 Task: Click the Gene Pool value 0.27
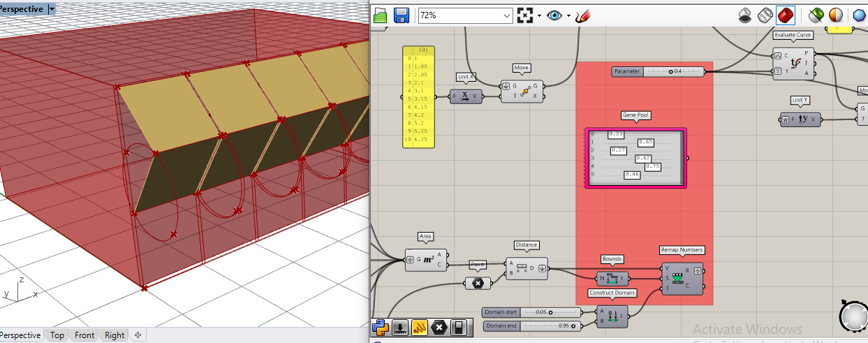(618, 150)
